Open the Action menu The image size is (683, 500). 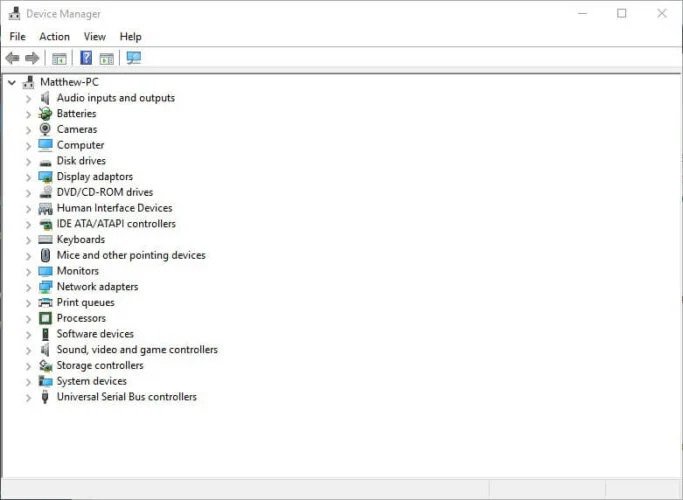click(x=54, y=37)
